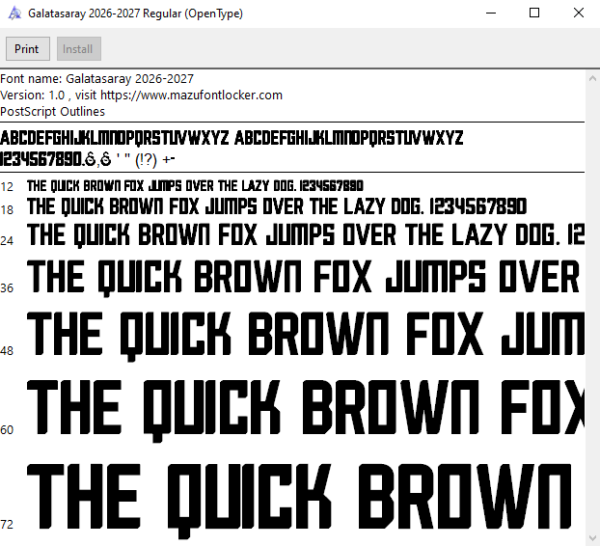
Task: Click the 48-point pangram sample text
Action: pyautogui.click(x=306, y=336)
